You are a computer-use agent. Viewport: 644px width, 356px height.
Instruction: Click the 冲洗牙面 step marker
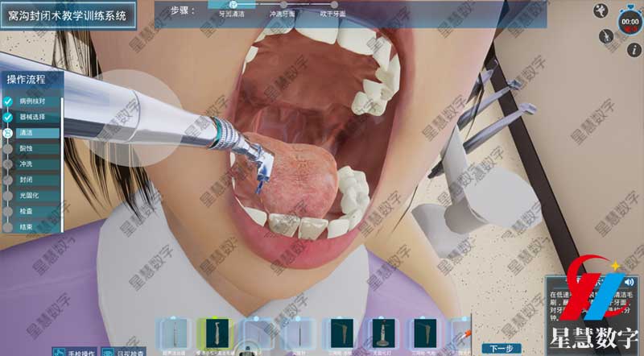(x=283, y=5)
